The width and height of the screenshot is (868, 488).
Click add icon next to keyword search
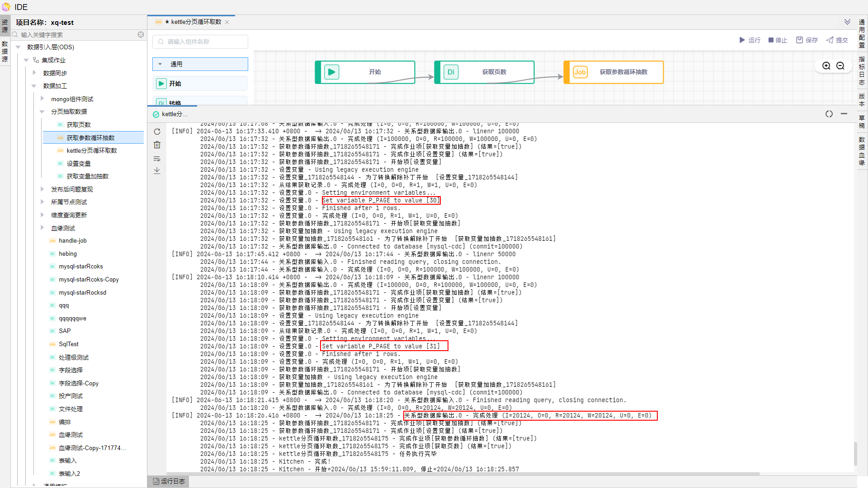141,35
